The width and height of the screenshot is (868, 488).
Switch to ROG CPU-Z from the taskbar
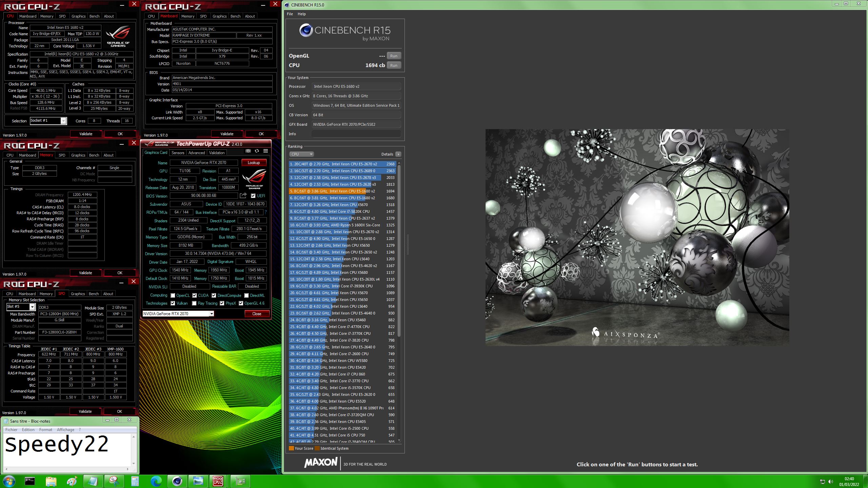coord(218,481)
